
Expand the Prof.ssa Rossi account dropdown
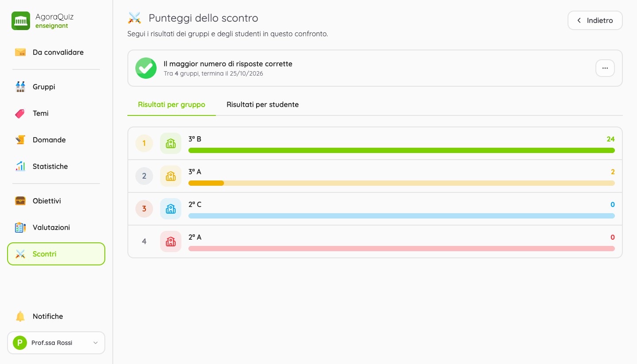click(56, 343)
